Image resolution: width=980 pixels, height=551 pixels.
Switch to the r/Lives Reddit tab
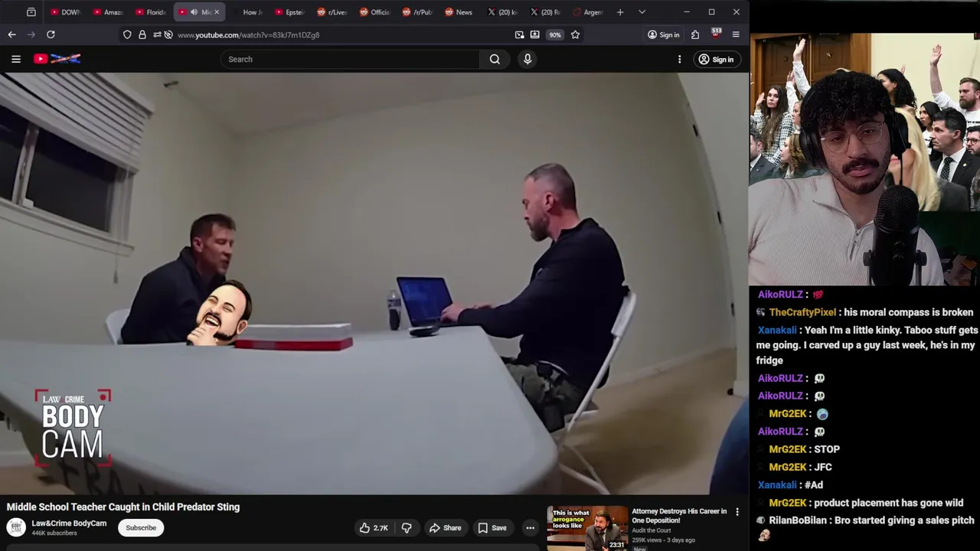coord(333,12)
